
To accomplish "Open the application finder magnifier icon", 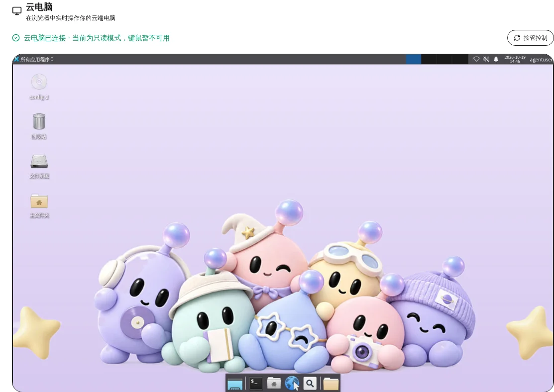I will [310, 383].
